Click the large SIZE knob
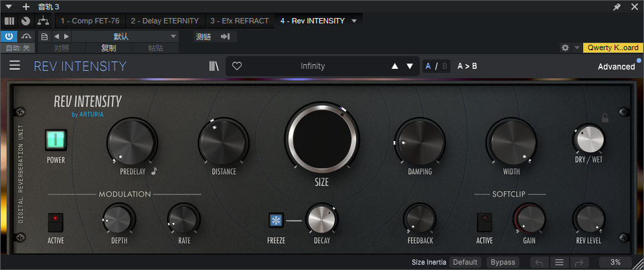 tap(321, 138)
